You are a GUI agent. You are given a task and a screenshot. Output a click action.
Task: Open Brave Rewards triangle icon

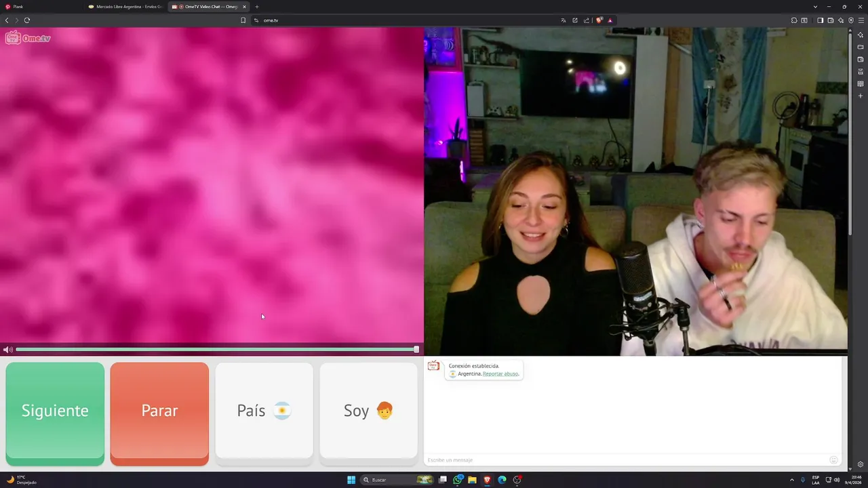point(610,20)
